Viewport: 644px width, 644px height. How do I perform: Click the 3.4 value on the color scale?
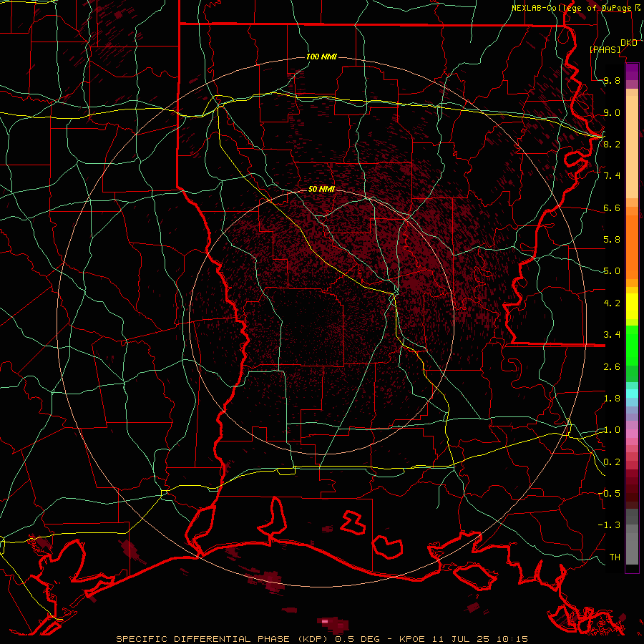pyautogui.click(x=612, y=335)
